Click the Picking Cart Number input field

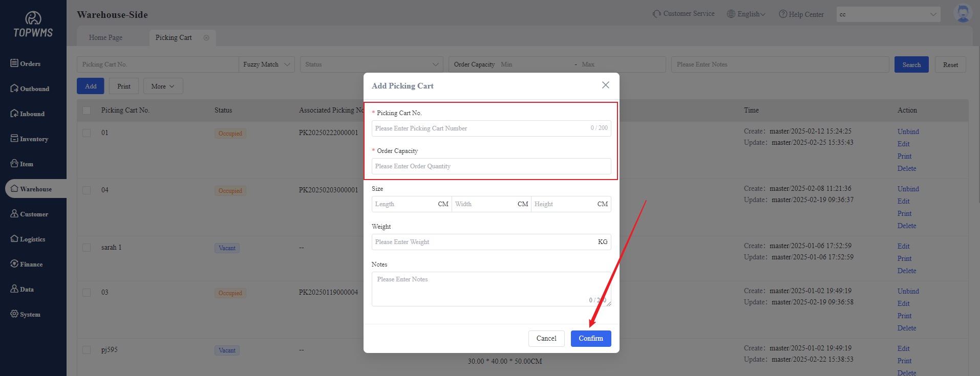coord(481,128)
